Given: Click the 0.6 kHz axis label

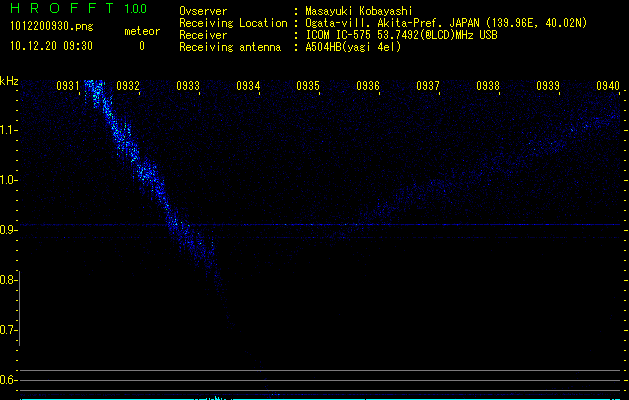Looking at the screenshot, I should click(8, 380).
